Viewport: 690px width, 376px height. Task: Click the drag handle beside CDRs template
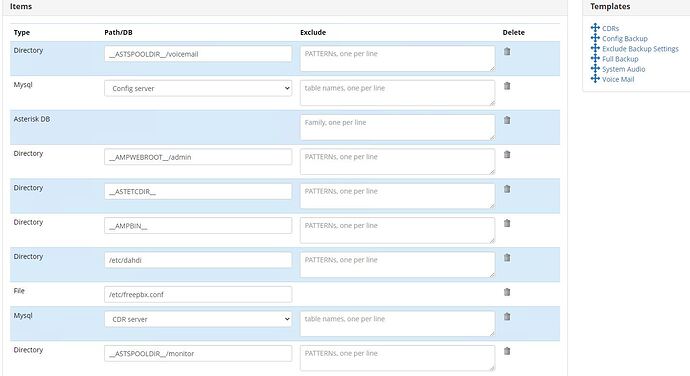click(595, 28)
